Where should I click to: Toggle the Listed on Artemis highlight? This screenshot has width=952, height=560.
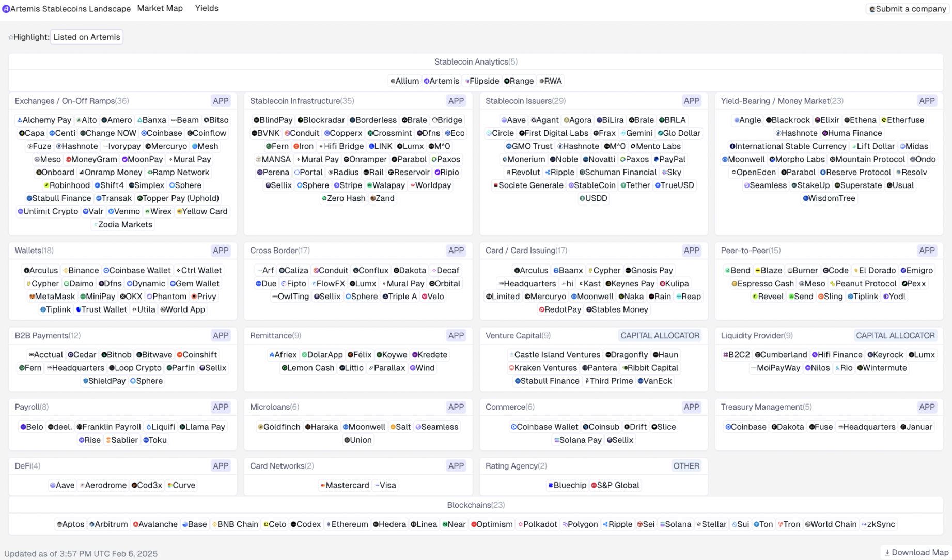(x=86, y=37)
